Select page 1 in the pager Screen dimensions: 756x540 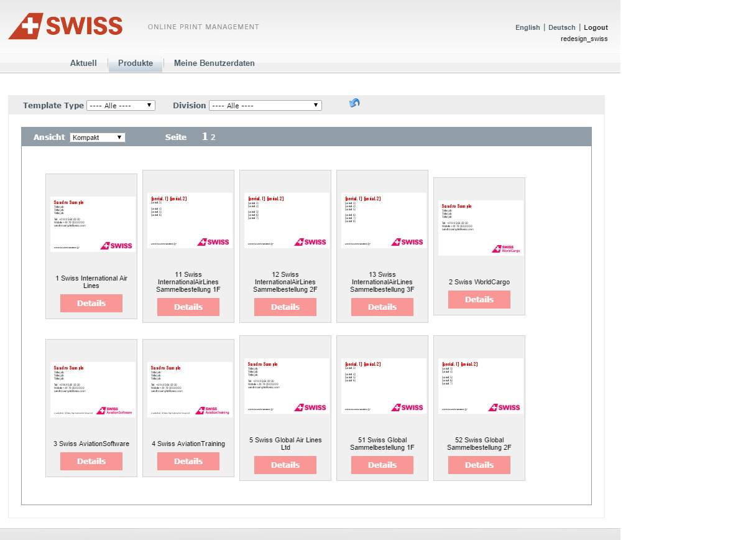[x=205, y=137]
